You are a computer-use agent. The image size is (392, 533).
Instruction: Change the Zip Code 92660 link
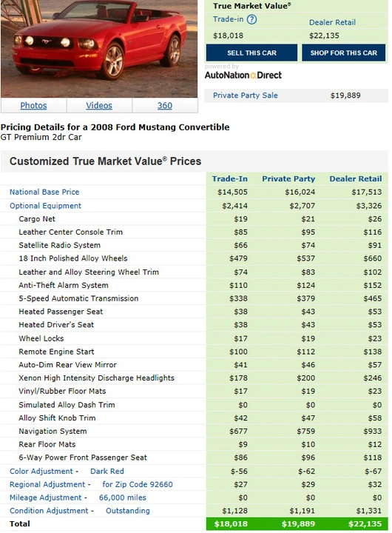pos(138,484)
